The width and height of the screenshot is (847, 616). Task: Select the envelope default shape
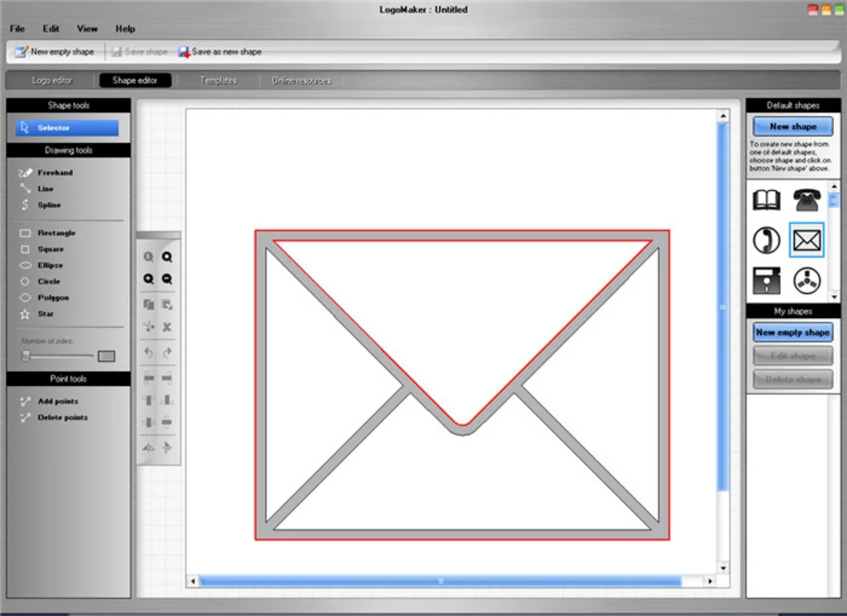pos(807,240)
